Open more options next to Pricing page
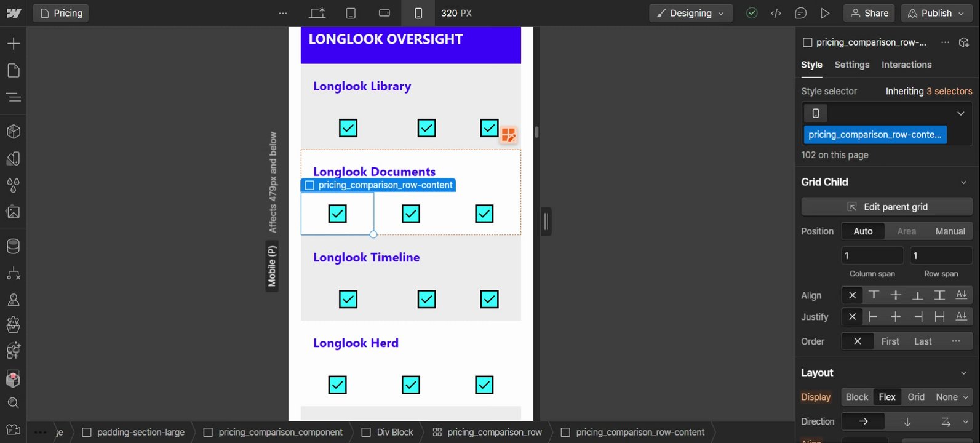The height and width of the screenshot is (443, 980). [283, 13]
